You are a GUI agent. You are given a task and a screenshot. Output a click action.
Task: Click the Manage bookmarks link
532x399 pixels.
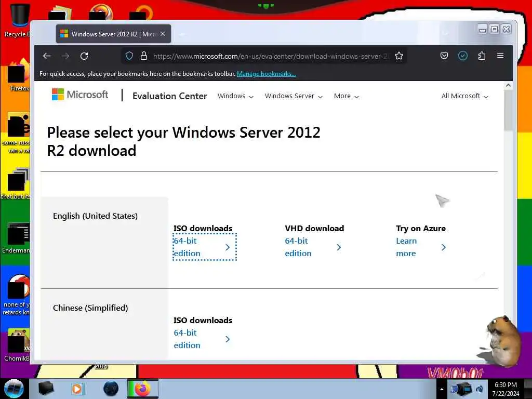[x=267, y=74]
